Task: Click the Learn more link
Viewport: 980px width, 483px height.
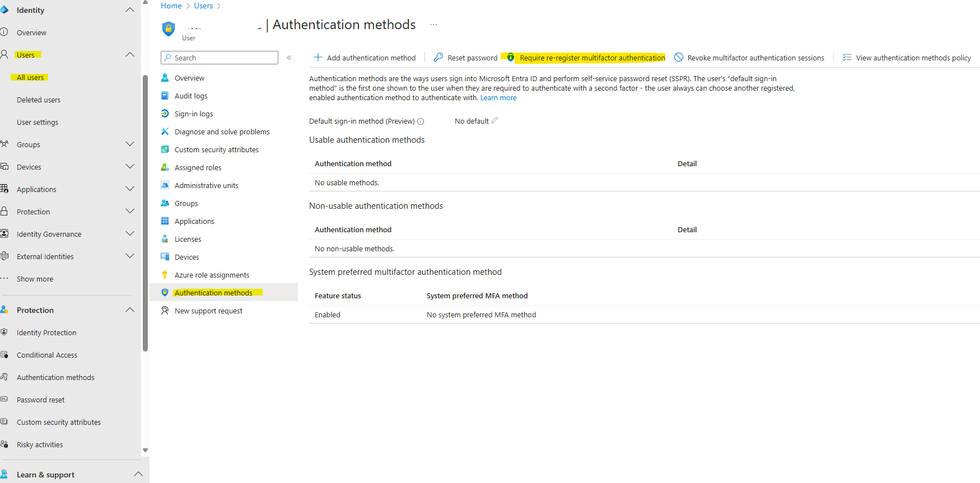Action: [498, 97]
